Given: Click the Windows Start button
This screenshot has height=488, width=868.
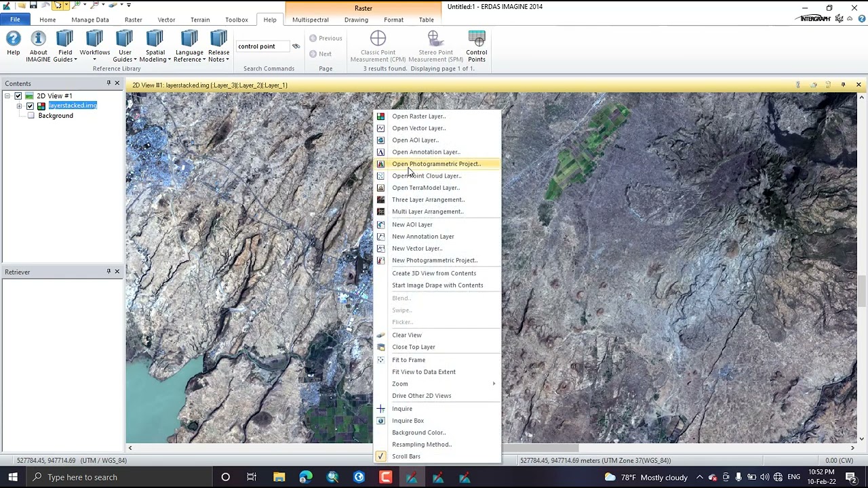Looking at the screenshot, I should [x=12, y=477].
